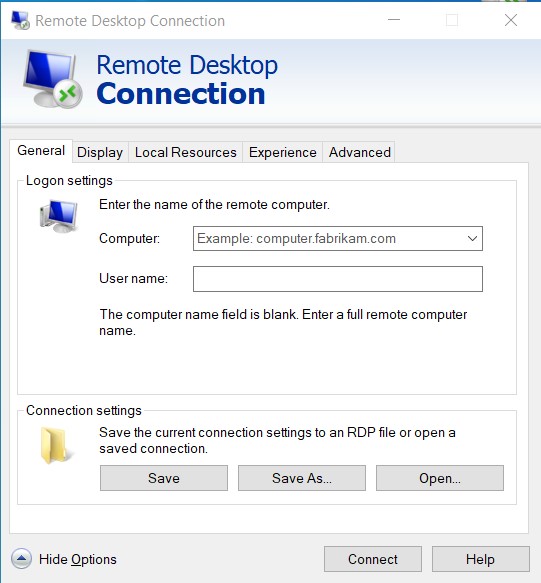Open Help
The image size is (541, 583).
pyautogui.click(x=480, y=559)
